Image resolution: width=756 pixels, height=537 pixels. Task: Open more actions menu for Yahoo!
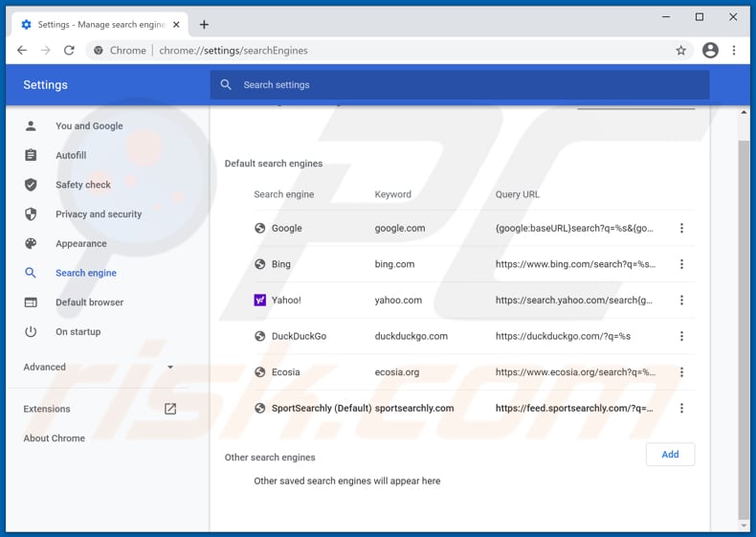[x=681, y=301]
